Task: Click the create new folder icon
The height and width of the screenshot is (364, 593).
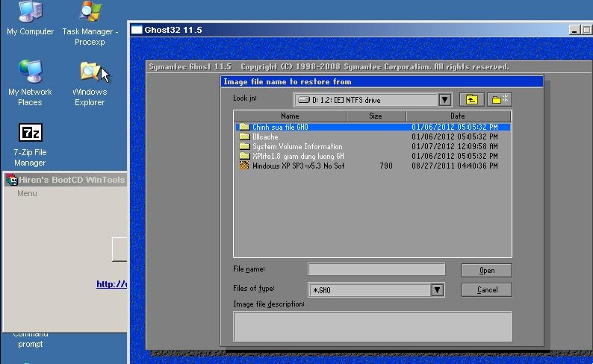Action: [x=500, y=100]
